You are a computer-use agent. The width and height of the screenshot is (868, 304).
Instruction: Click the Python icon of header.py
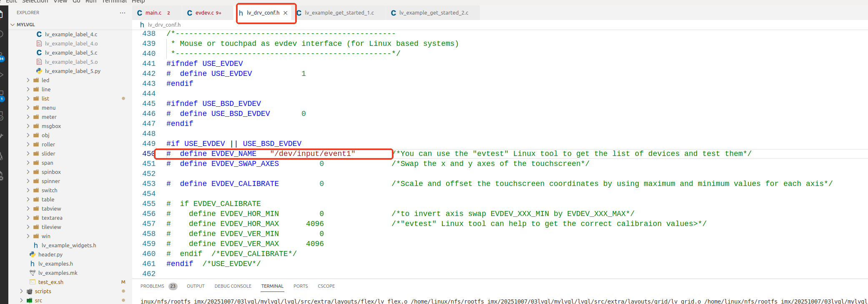click(x=33, y=254)
